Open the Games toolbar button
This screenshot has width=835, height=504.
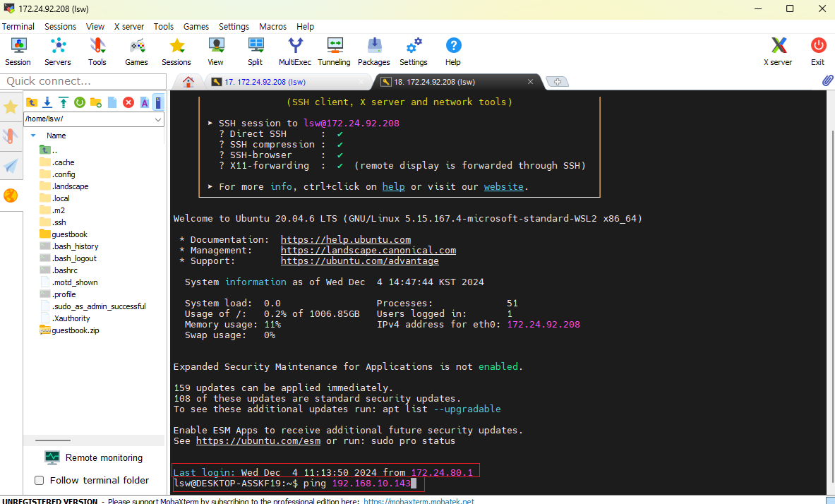point(136,52)
